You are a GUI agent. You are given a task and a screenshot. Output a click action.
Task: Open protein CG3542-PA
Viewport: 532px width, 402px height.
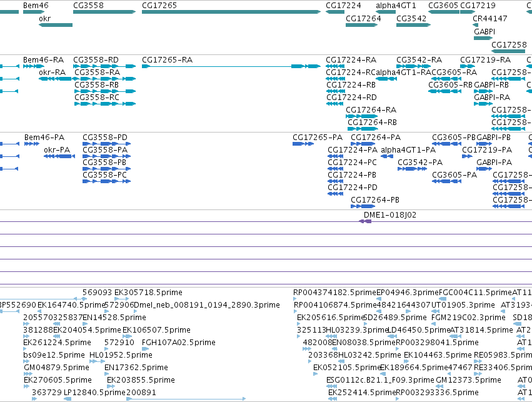tap(420, 163)
